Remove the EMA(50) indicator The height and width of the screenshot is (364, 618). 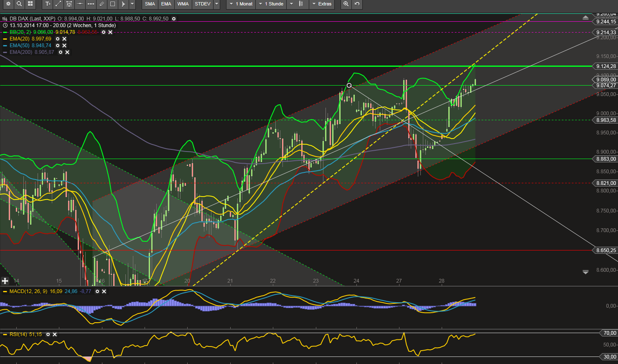click(64, 45)
